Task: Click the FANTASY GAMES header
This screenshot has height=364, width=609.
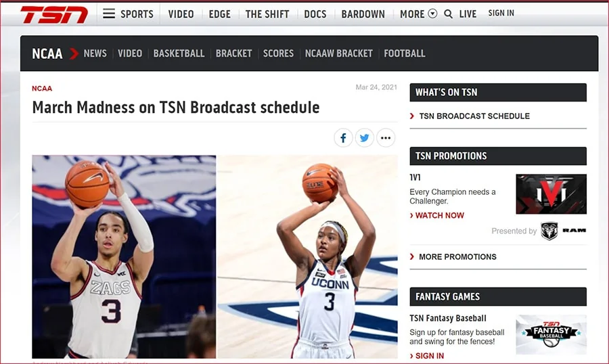Action: click(498, 297)
